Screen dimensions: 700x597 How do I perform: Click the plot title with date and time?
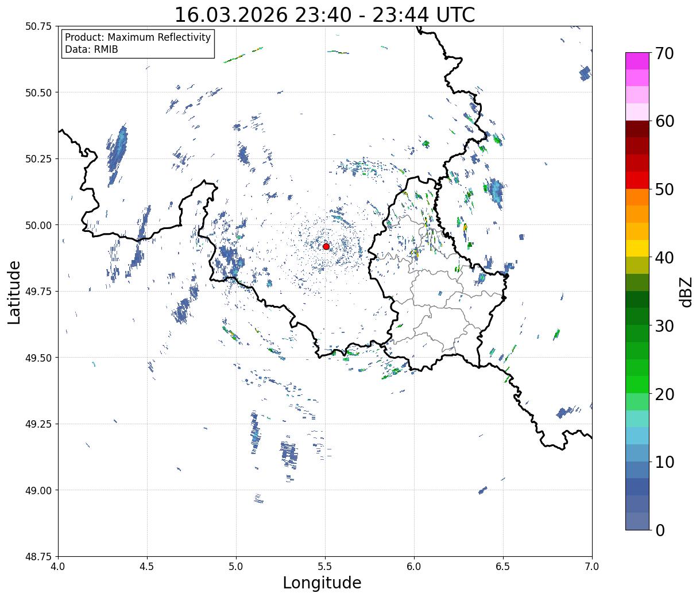coord(324,15)
